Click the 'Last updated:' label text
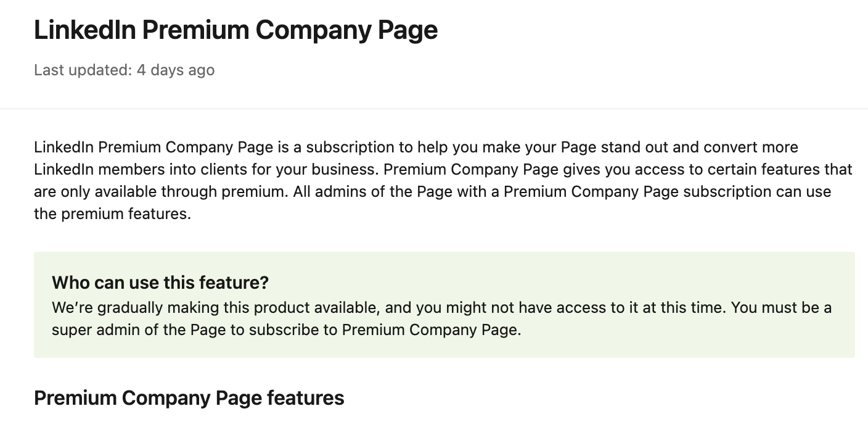868x427 pixels. coord(83,70)
